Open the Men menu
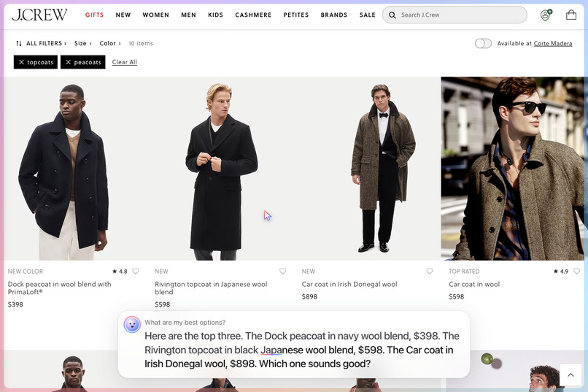Image resolution: width=588 pixels, height=392 pixels. tap(188, 15)
